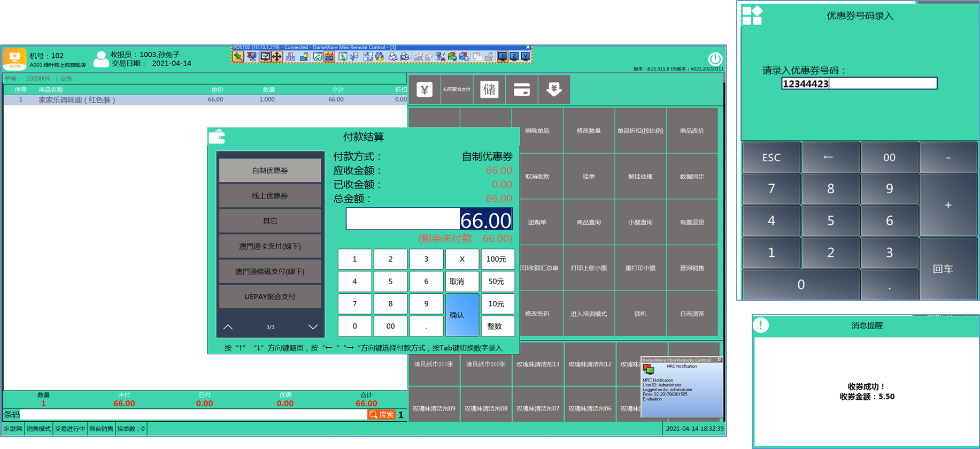The height and width of the screenshot is (449, 980).
Task: Click the orange 搜索 search button
Action: 382,415
